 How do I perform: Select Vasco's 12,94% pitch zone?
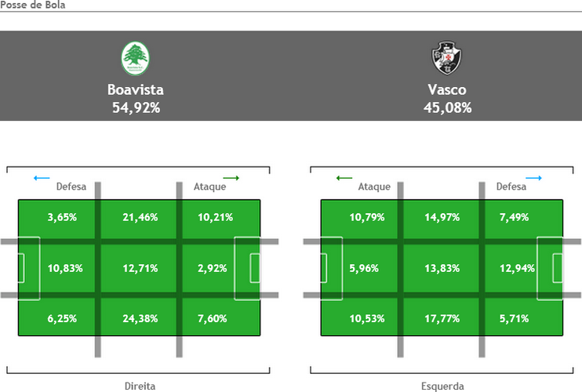click(515, 268)
